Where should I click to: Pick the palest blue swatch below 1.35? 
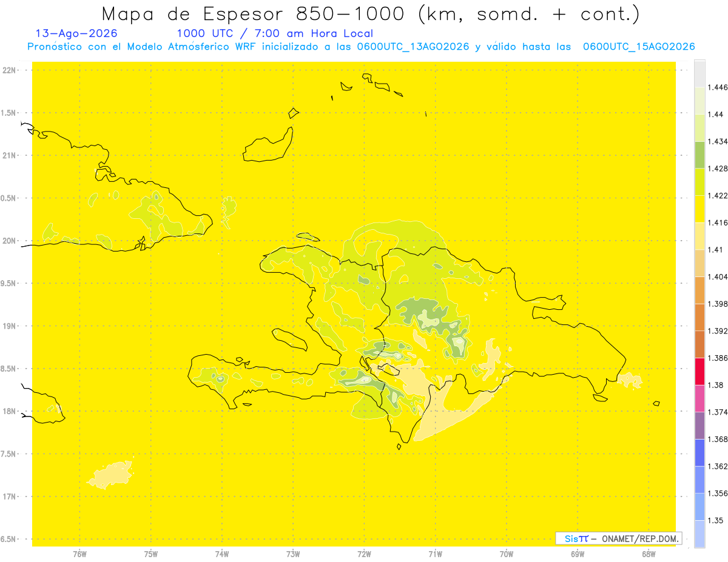(699, 534)
